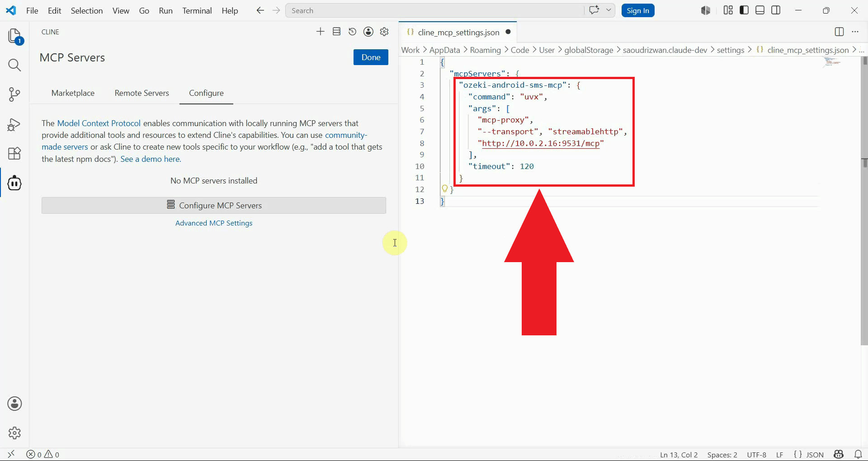This screenshot has height=461, width=868.
Task: Click the Customize Layout icon
Action: pyautogui.click(x=728, y=10)
